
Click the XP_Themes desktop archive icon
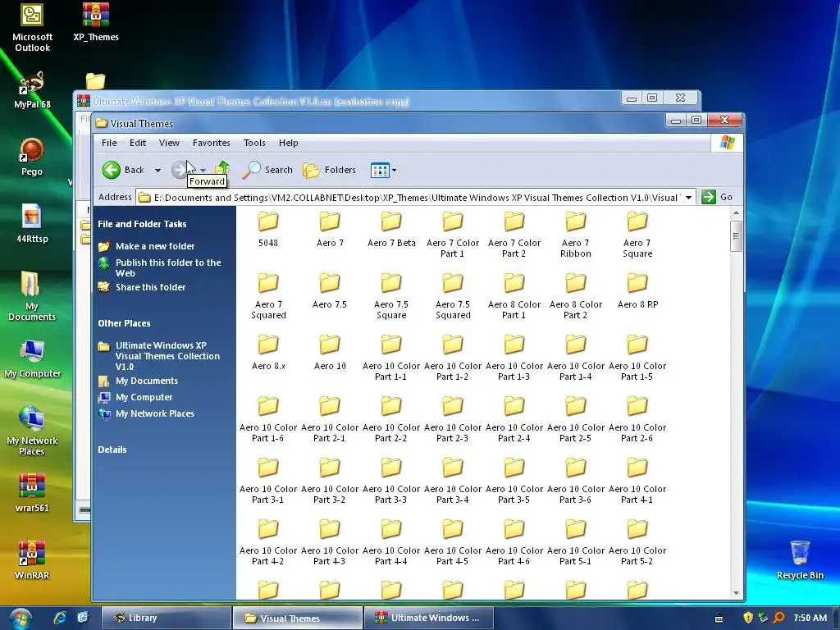point(96,22)
